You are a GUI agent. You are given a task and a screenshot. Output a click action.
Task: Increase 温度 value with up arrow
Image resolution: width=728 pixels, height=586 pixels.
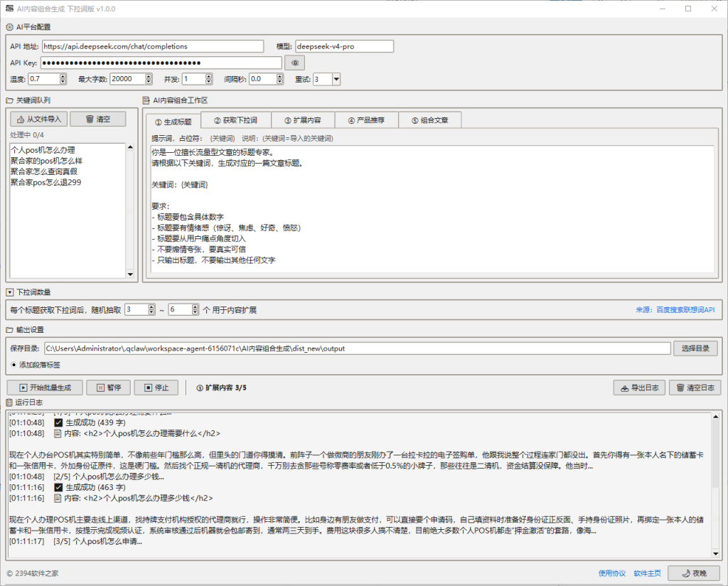coord(63,76)
